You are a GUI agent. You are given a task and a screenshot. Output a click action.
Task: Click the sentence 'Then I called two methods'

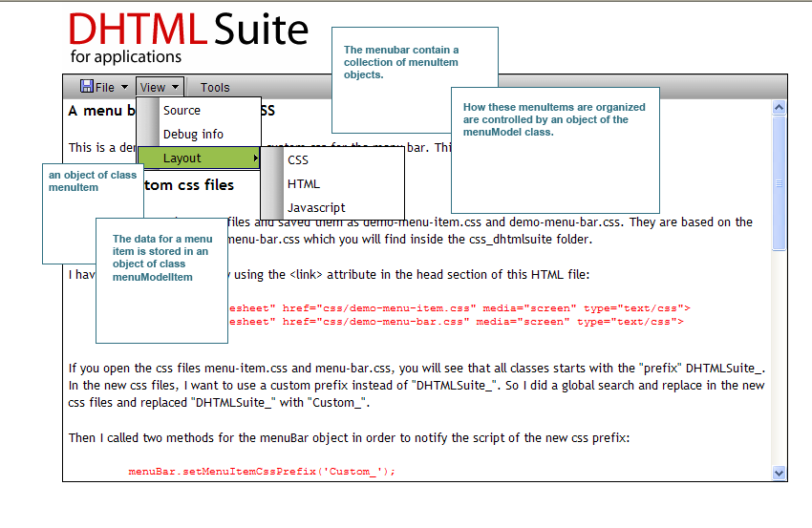click(x=349, y=438)
